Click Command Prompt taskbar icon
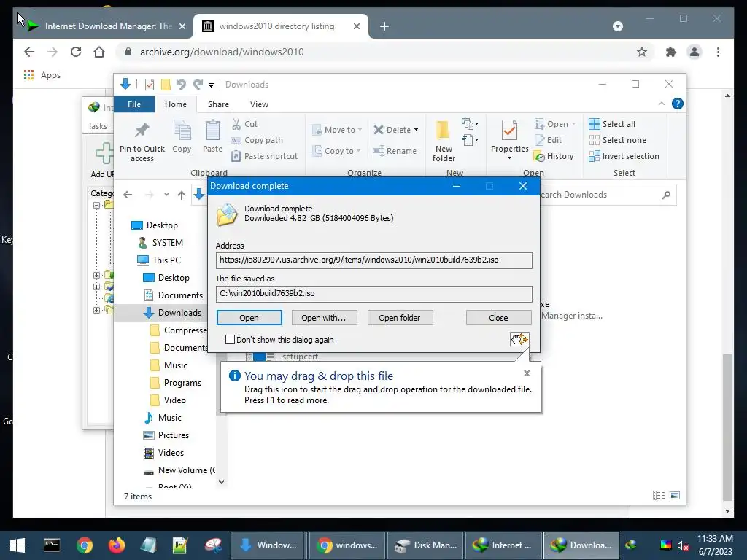 [x=52, y=545]
